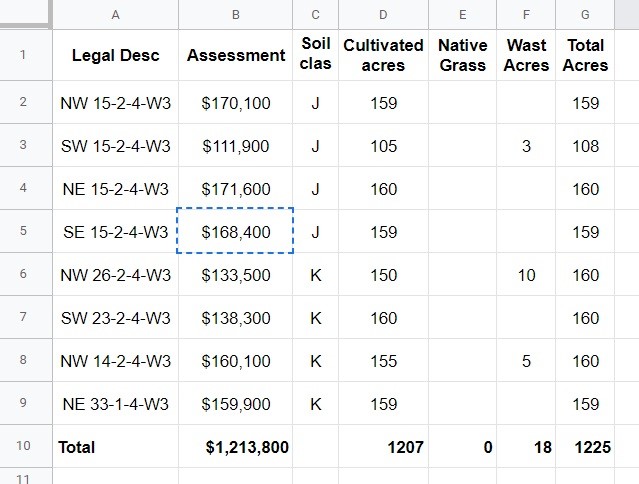
Task: Click the Cultivated acres header cell
Action: 383,55
